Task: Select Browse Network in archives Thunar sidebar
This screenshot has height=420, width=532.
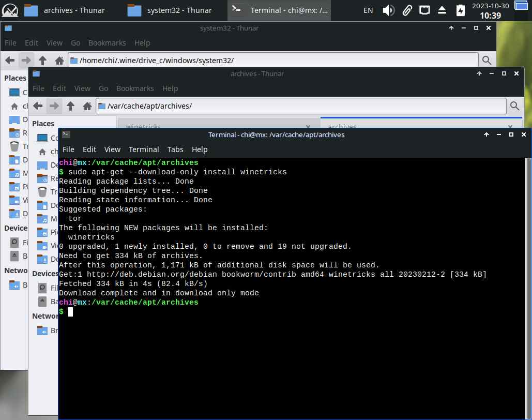Action: (47, 331)
